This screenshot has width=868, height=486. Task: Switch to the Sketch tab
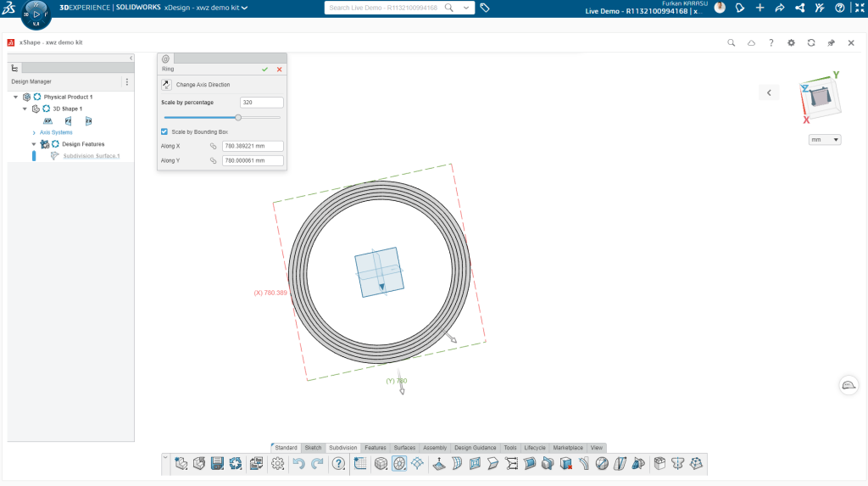point(313,447)
